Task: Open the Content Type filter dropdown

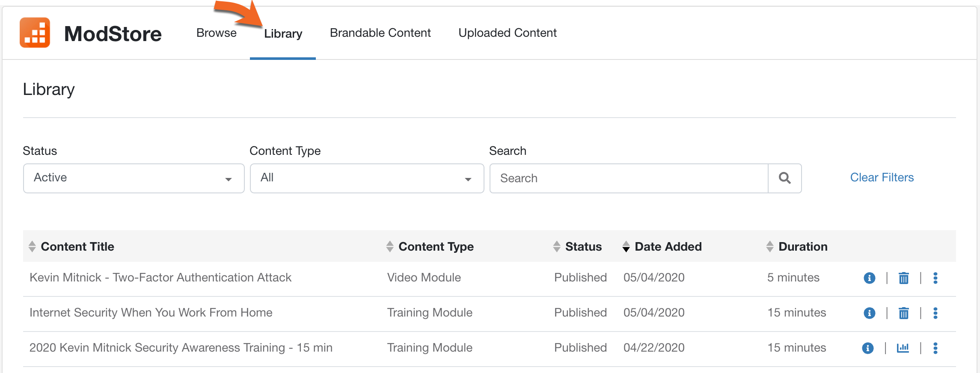Action: click(367, 178)
